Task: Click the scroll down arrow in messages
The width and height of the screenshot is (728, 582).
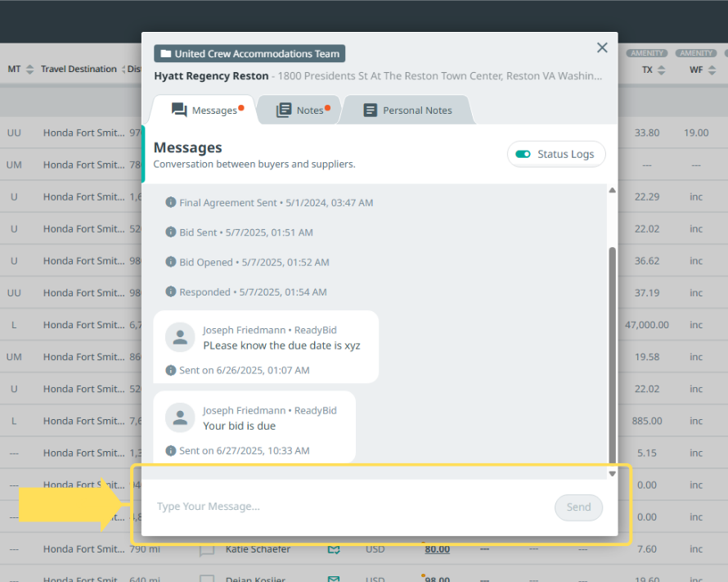Action: coord(613,474)
